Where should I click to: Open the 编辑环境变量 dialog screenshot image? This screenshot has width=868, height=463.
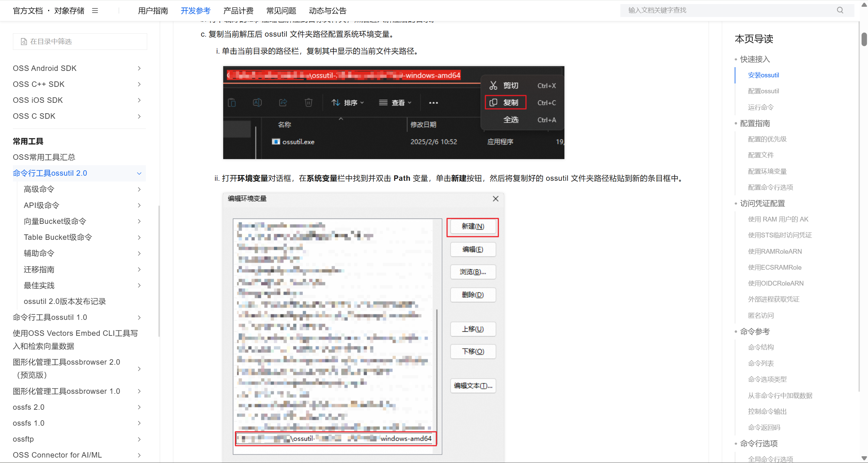coord(363,327)
